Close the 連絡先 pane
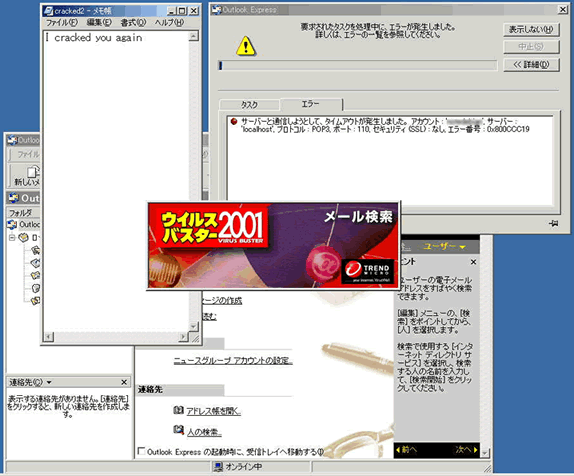 124,382
